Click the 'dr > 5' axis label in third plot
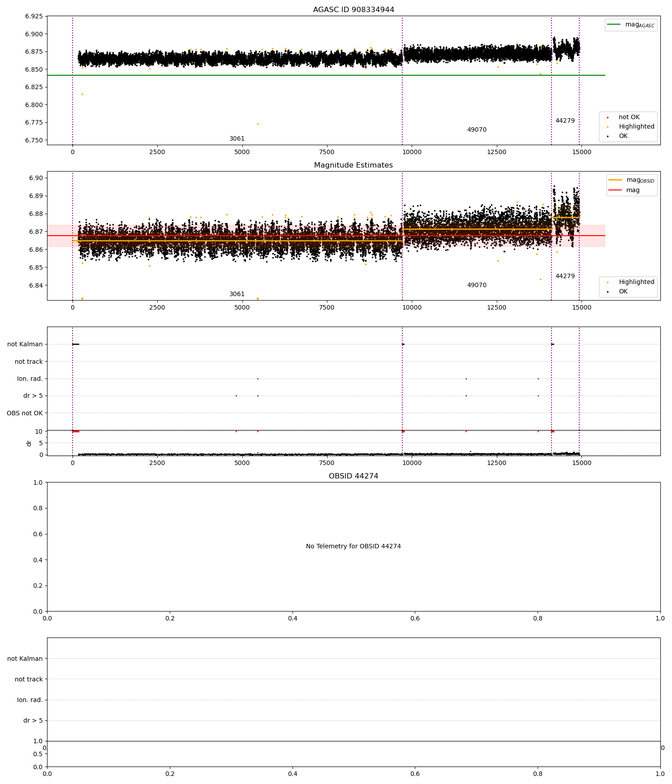Screen dimensions: 672x784 coord(33,396)
